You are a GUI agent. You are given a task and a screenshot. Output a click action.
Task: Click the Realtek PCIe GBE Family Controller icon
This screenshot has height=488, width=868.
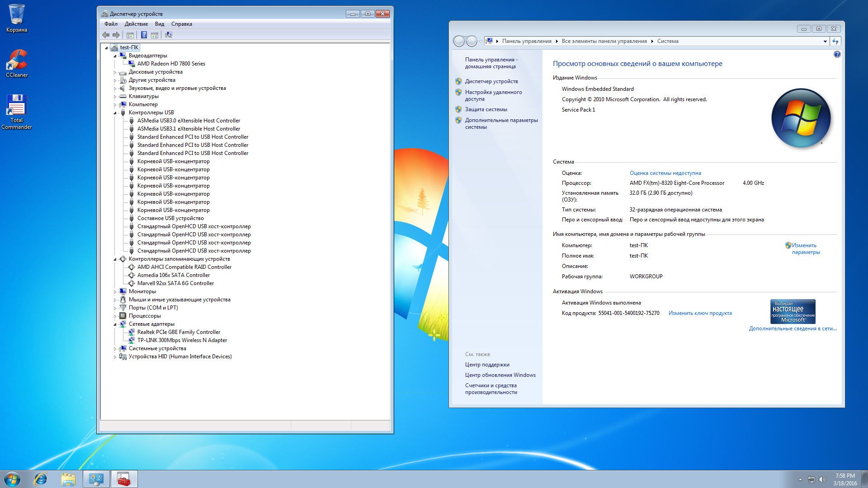(x=132, y=332)
